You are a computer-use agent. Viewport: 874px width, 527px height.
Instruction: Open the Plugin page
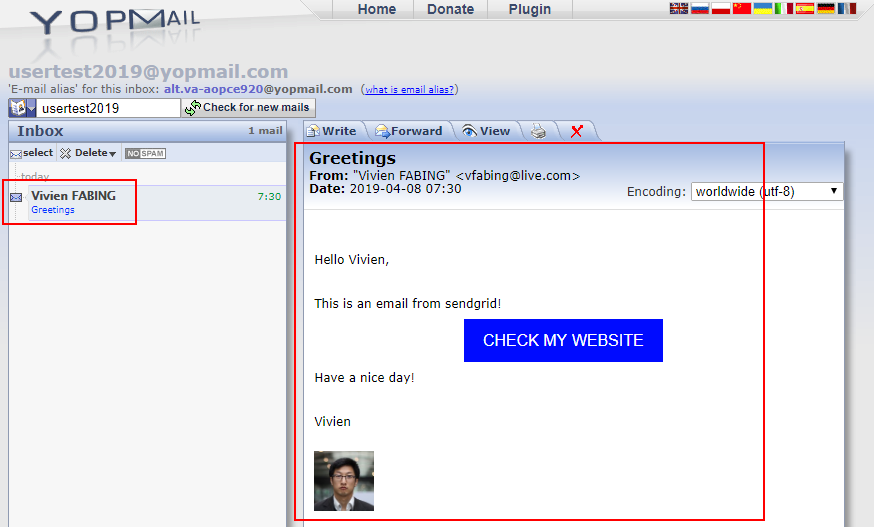530,9
